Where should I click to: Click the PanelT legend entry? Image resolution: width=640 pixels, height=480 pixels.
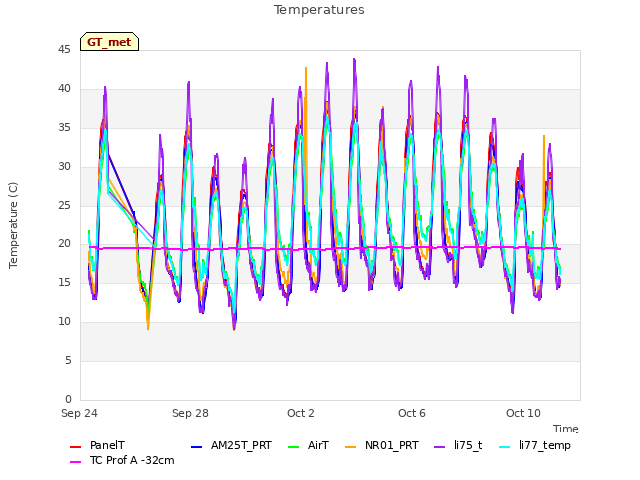98,446
